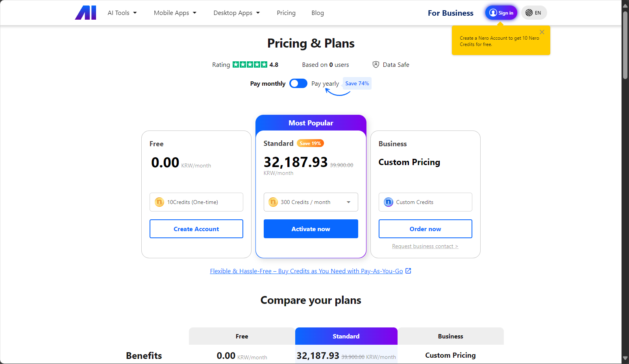
Task: Click the green star rating icons
Action: click(250, 64)
